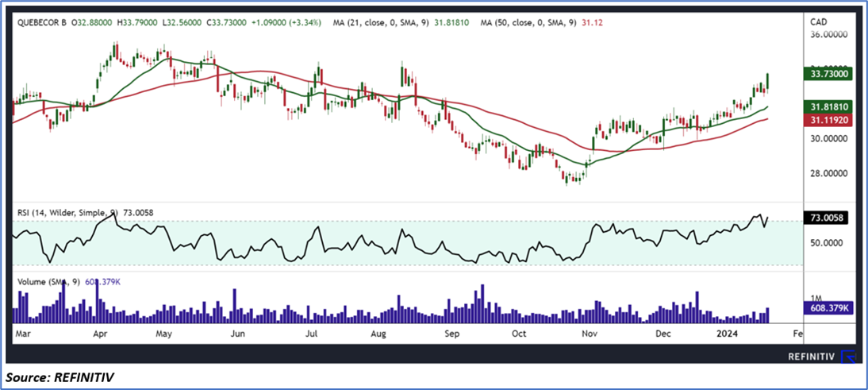
Task: Click the 1M volume axis label
Action: 814,298
